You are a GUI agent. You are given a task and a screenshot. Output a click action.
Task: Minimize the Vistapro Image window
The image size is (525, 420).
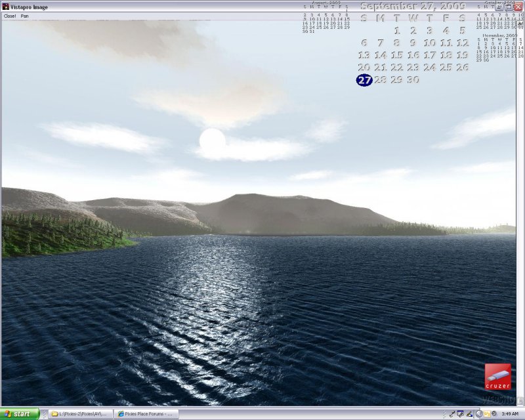(x=499, y=7)
